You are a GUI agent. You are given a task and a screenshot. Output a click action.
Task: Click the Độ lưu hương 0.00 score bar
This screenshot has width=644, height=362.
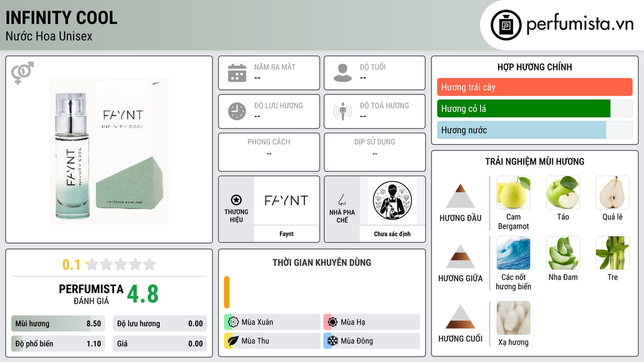click(x=160, y=324)
